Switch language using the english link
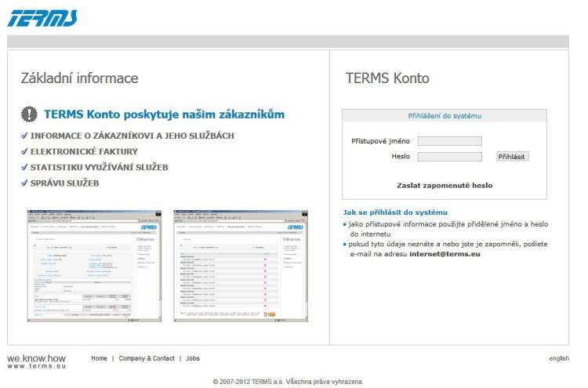Viewport: 588px width, 388px height. [559, 358]
